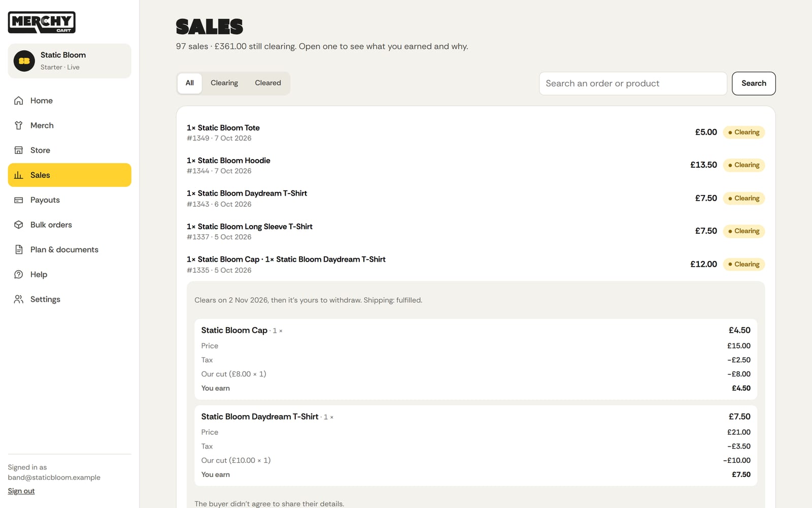The width and height of the screenshot is (812, 508).
Task: Select the All sales tab
Action: pos(190,83)
